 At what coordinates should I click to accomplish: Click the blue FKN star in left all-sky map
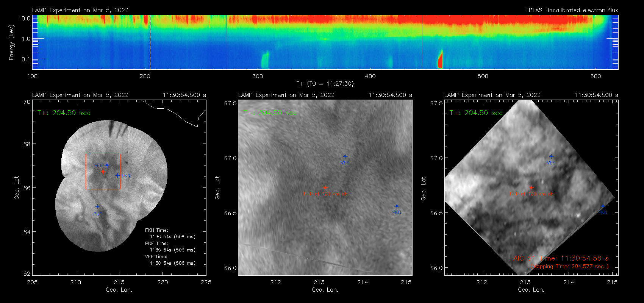[x=117, y=175]
